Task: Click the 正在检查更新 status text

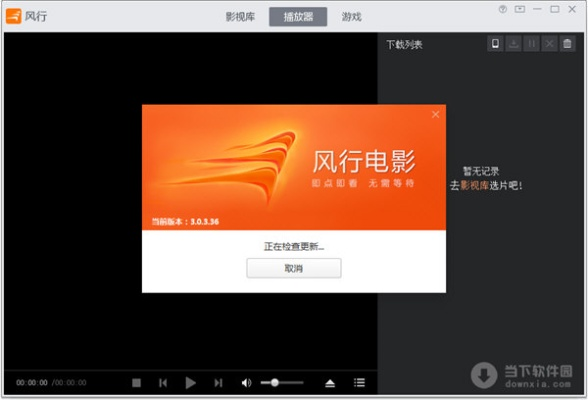Action: coord(294,246)
